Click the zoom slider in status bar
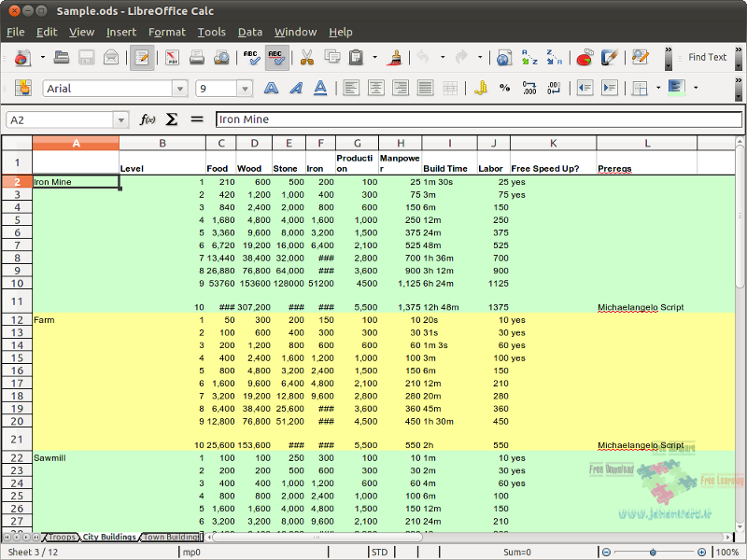747x560 pixels. point(653,552)
